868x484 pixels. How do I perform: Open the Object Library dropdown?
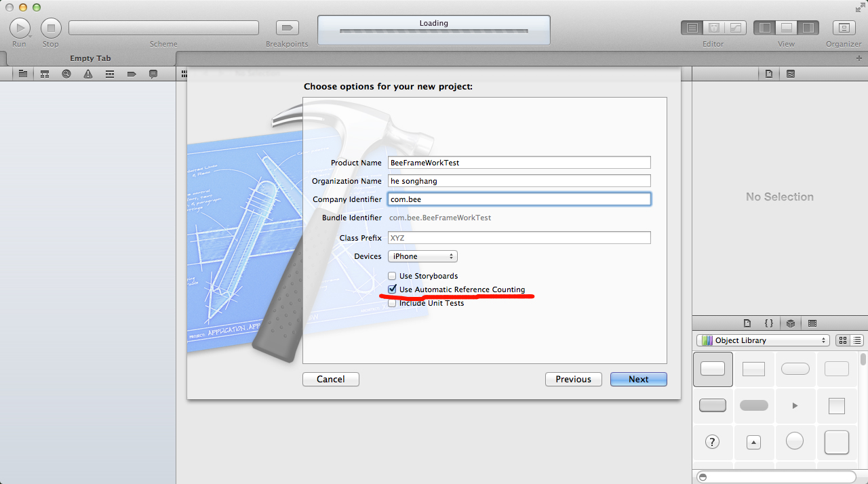763,340
